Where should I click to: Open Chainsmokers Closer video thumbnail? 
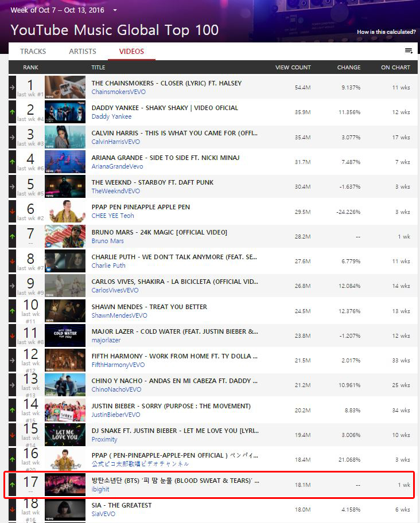tap(65, 87)
